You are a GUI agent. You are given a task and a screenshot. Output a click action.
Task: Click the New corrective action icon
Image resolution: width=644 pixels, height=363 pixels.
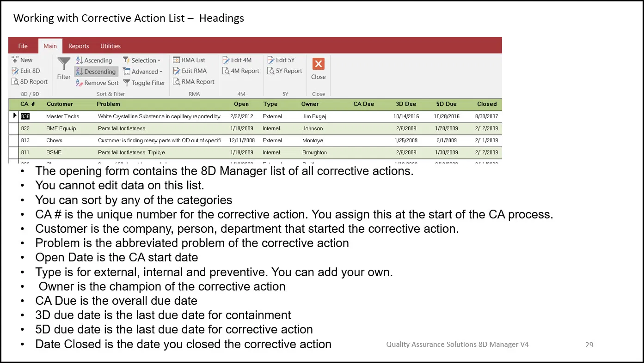(x=15, y=60)
